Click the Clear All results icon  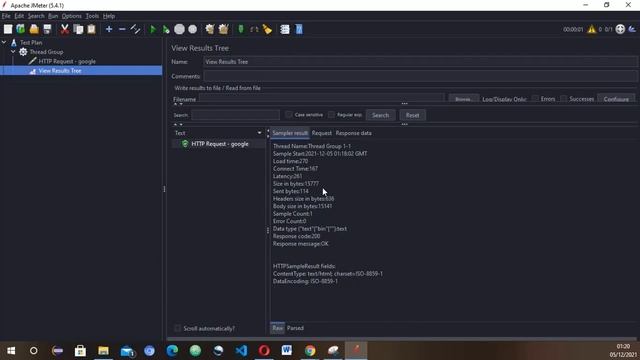(223, 29)
